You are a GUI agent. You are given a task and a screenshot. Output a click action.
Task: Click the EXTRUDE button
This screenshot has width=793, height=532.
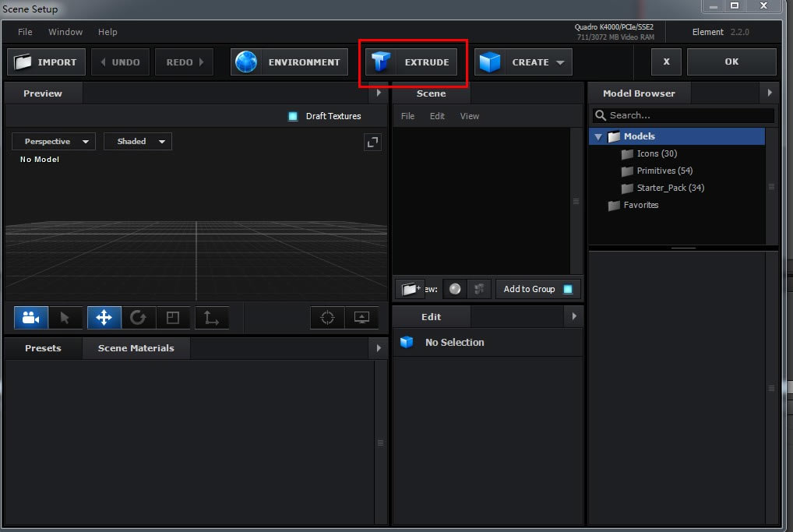[412, 62]
